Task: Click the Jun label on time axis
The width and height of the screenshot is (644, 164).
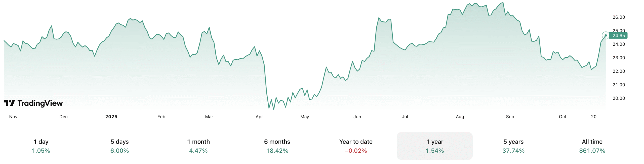Action: pyautogui.click(x=357, y=117)
